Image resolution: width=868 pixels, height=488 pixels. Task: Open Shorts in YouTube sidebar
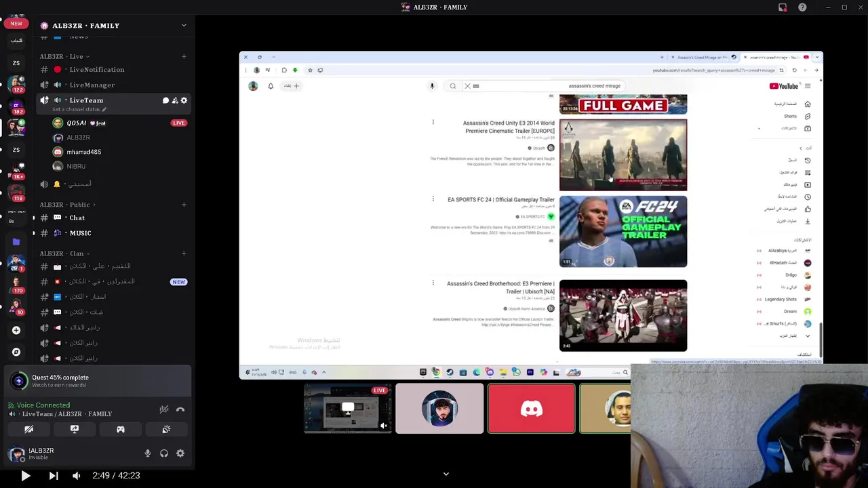click(x=796, y=116)
